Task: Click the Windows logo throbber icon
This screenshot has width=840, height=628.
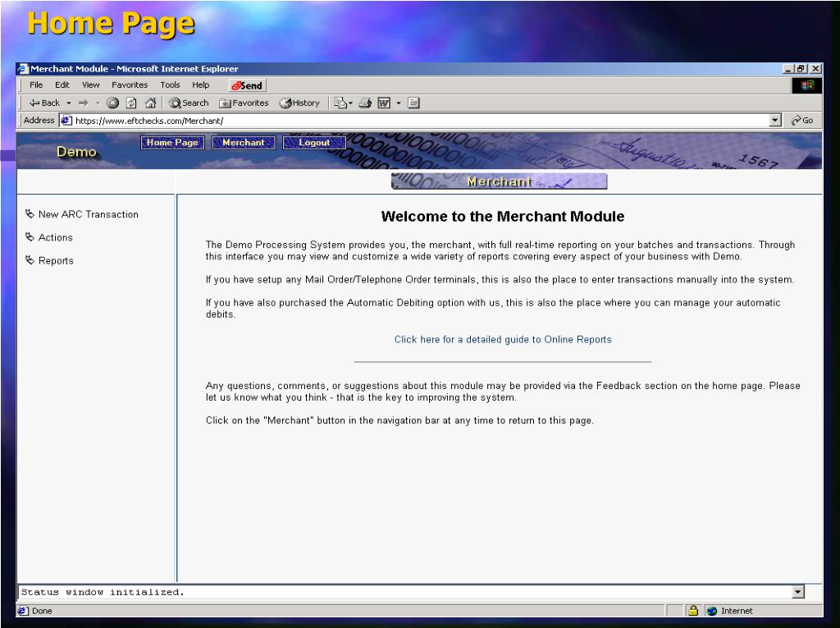Action: [x=807, y=85]
